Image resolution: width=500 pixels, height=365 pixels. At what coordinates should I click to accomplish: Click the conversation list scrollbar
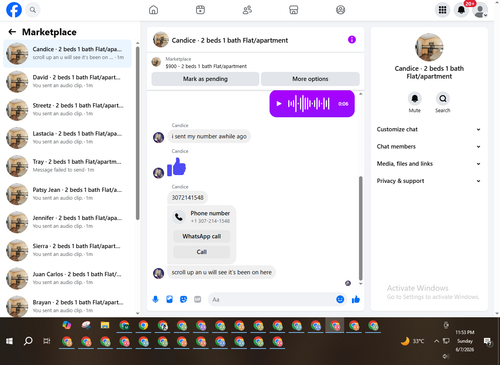[138, 133]
